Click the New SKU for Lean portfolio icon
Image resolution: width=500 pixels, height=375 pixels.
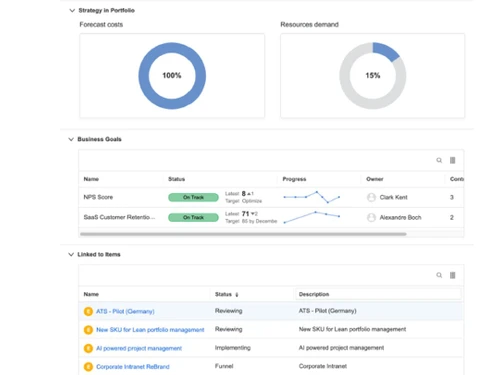[x=88, y=330]
